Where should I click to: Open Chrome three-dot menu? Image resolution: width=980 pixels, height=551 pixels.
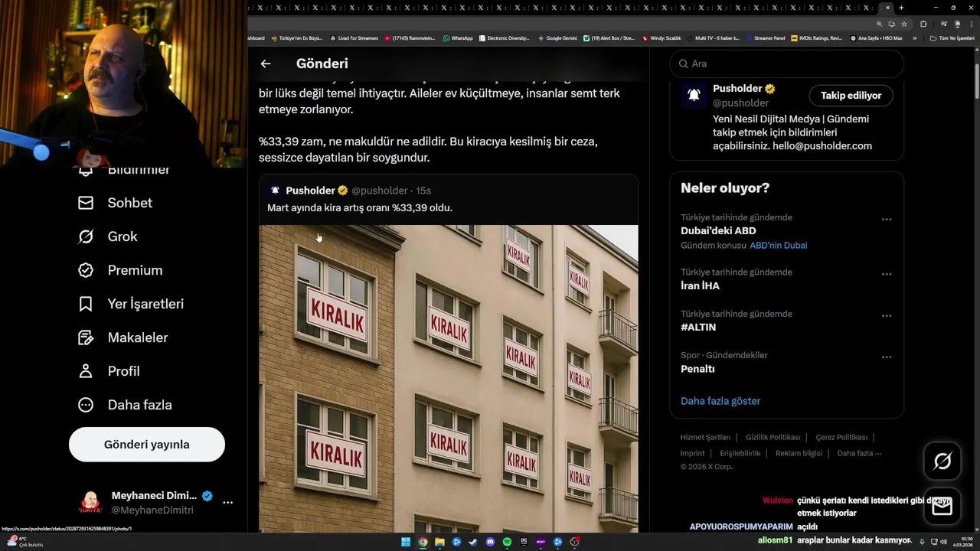(x=972, y=24)
